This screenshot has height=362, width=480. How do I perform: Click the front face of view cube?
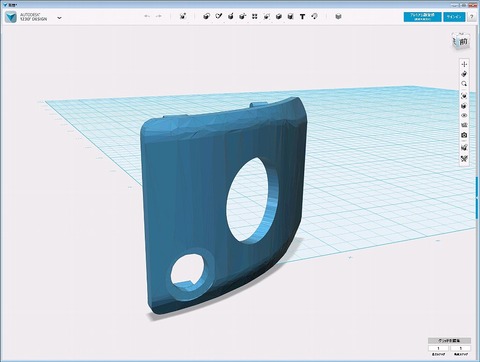point(463,42)
